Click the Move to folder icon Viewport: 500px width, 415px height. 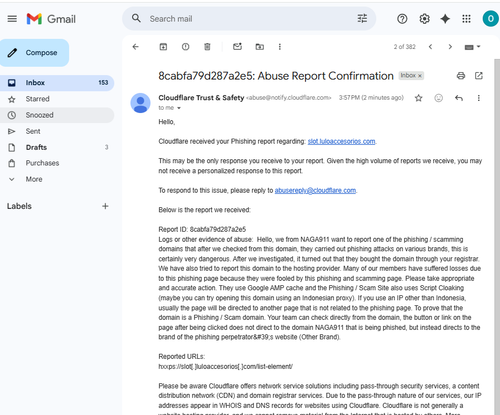click(260, 47)
